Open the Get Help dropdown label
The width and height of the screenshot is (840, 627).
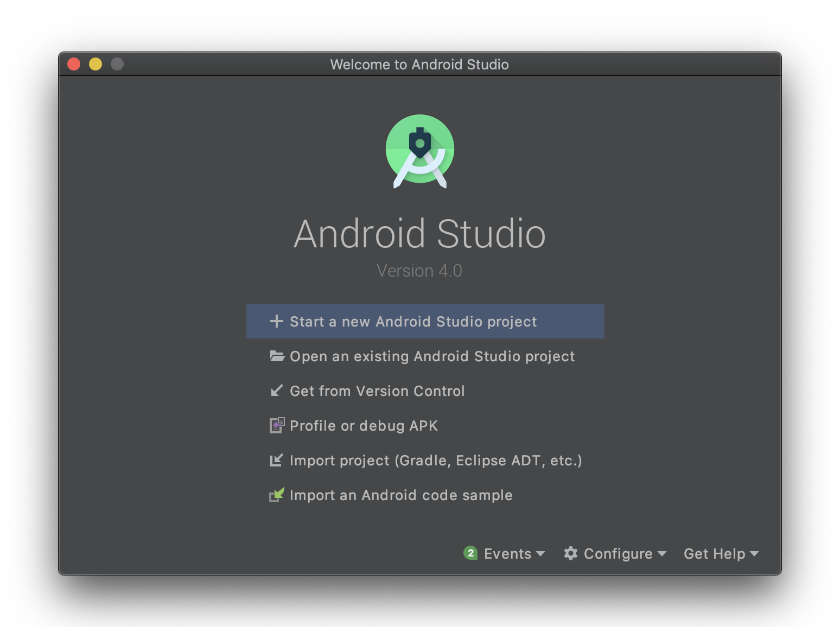pos(715,554)
